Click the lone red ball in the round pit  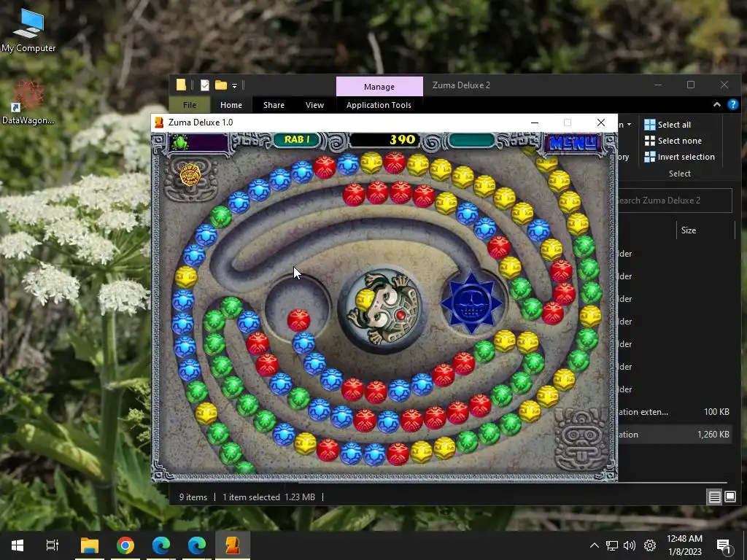click(x=298, y=320)
